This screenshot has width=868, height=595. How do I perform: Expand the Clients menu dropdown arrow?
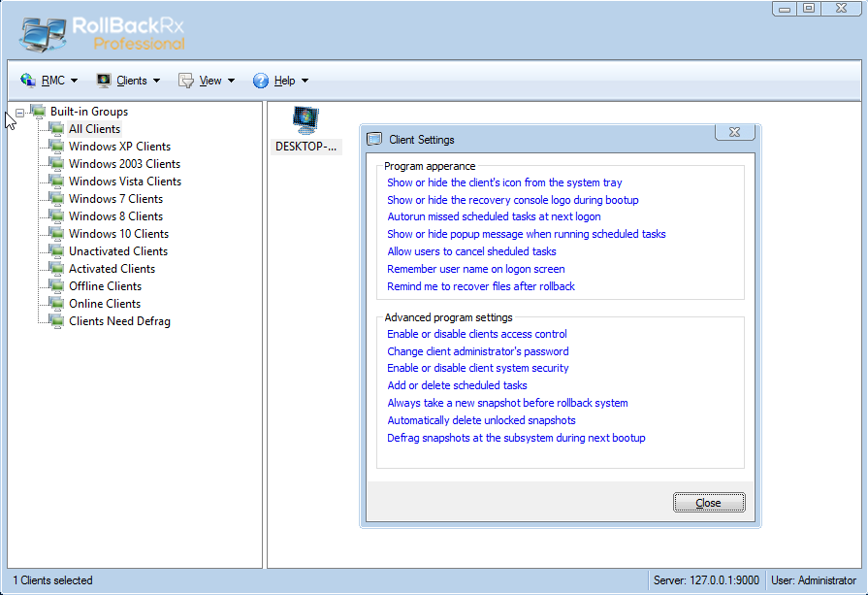[157, 81]
